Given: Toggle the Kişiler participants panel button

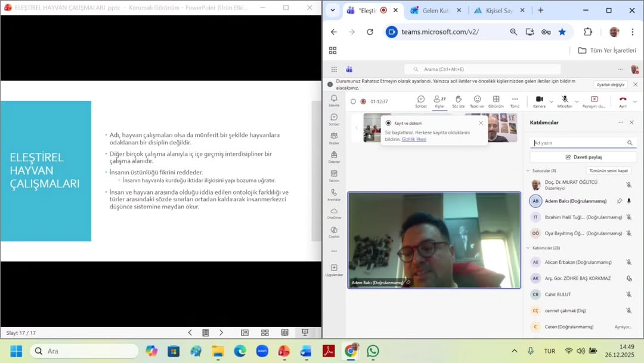Looking at the screenshot, I should (439, 100).
